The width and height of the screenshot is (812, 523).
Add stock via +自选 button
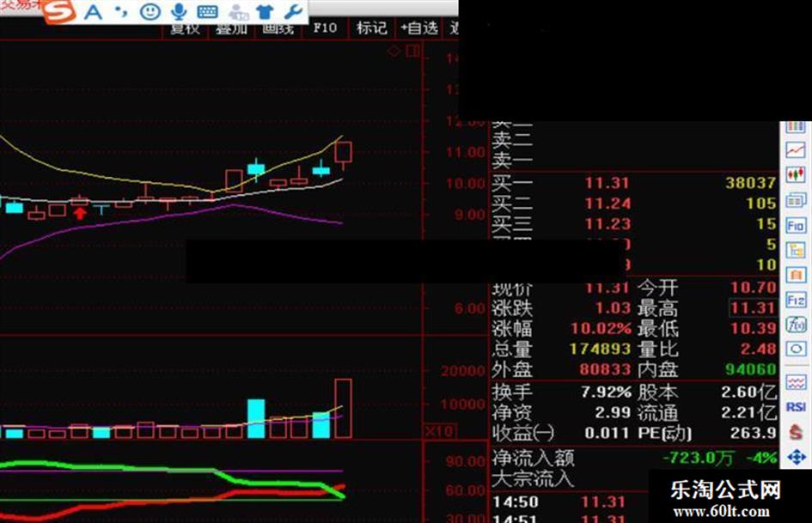click(x=419, y=28)
